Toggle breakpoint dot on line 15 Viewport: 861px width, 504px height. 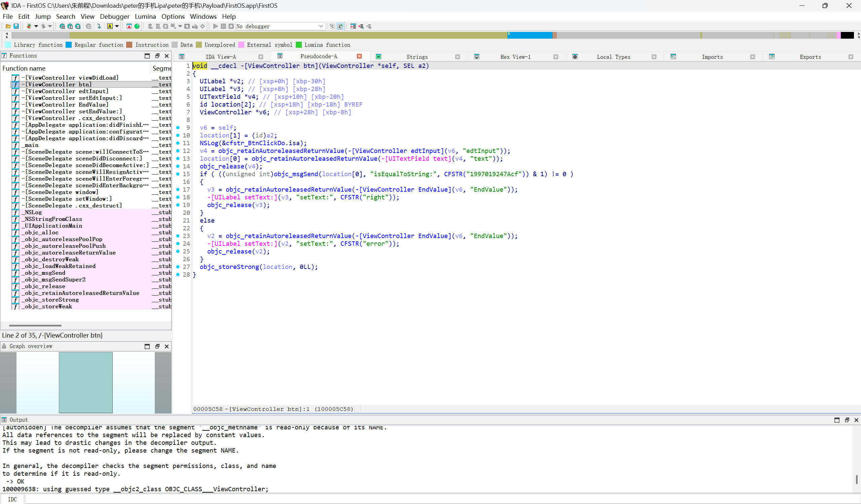click(178, 174)
